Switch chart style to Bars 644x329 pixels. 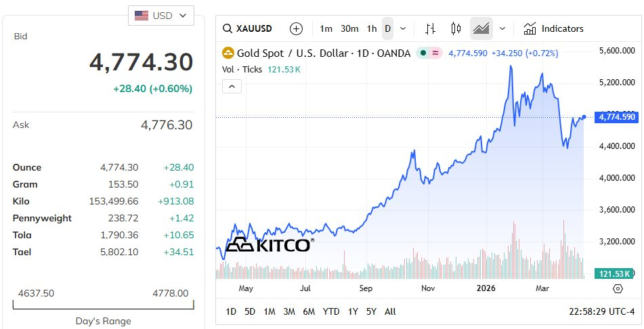(x=430, y=28)
